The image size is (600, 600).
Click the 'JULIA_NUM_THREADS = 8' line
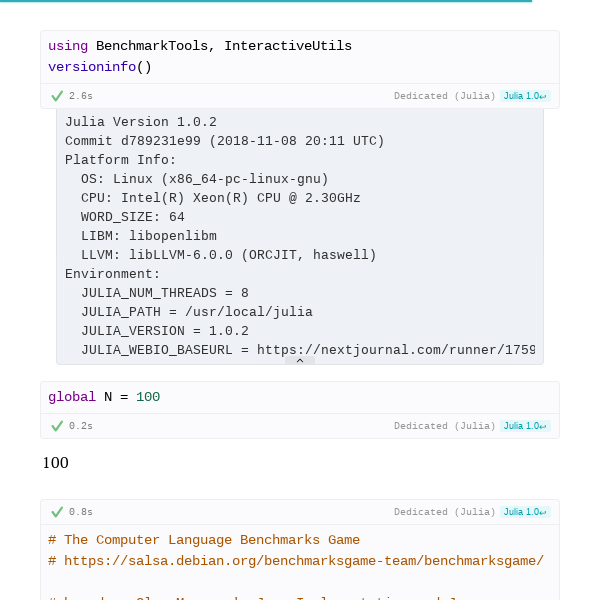pos(165,293)
